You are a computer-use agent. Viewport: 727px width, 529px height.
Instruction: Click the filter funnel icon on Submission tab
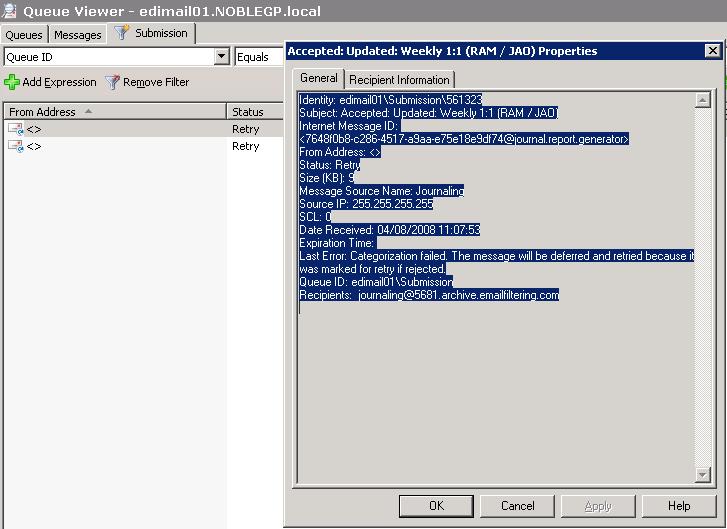point(121,32)
